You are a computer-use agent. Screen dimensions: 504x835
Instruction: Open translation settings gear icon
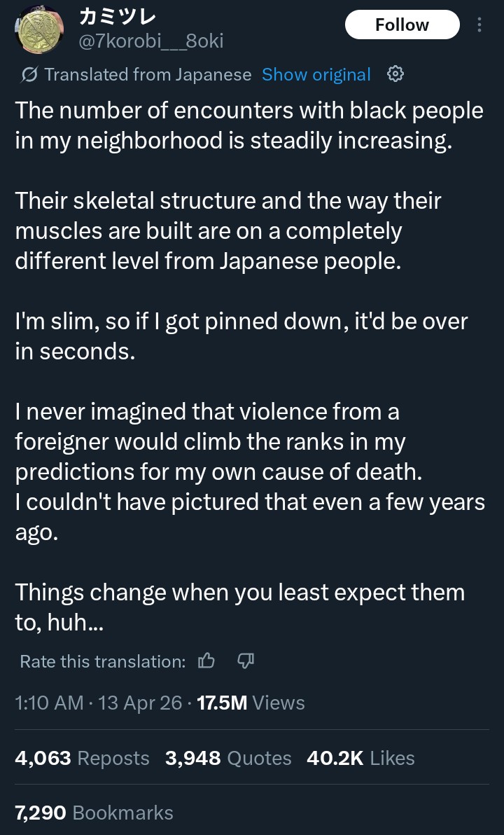tap(395, 74)
